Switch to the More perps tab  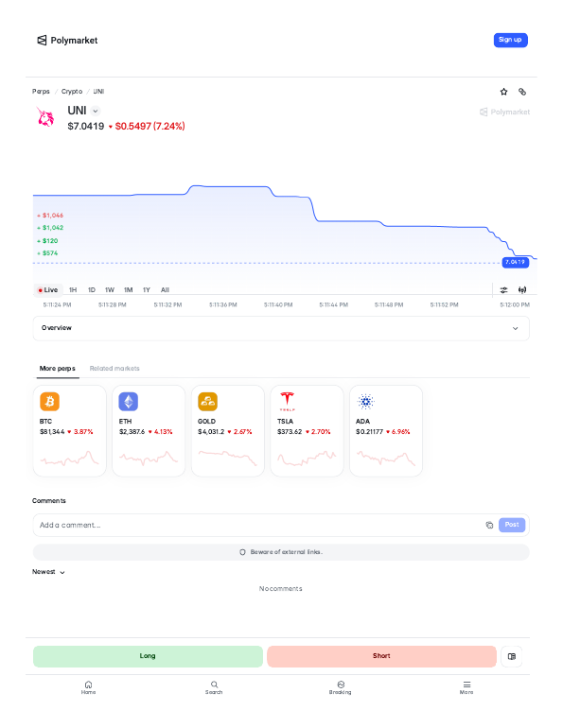click(57, 369)
